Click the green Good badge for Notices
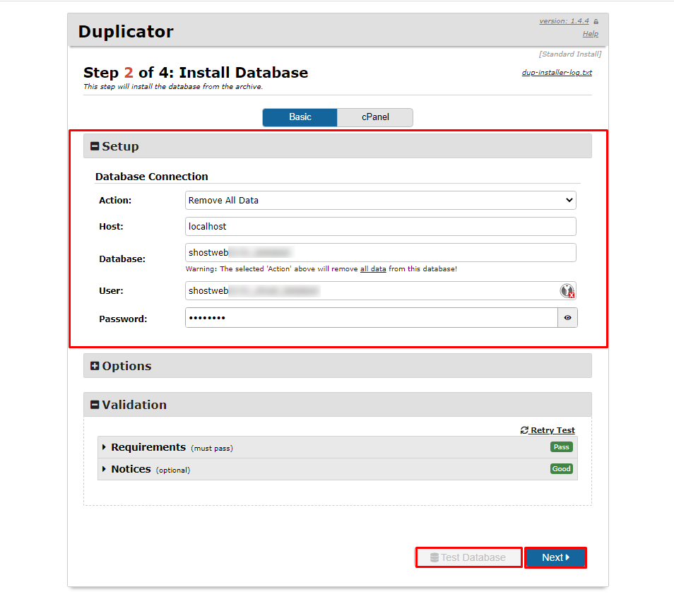The width and height of the screenshot is (674, 616). 561,468
